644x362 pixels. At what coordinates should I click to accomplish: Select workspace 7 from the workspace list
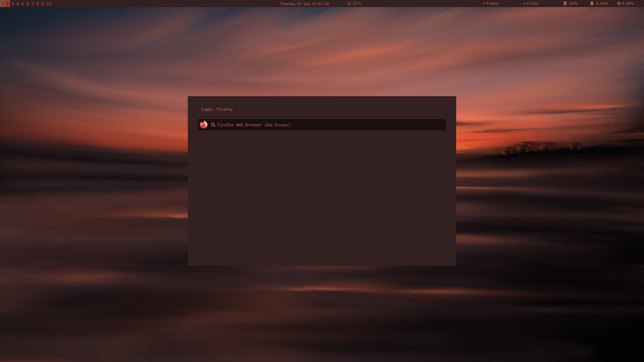click(x=32, y=4)
